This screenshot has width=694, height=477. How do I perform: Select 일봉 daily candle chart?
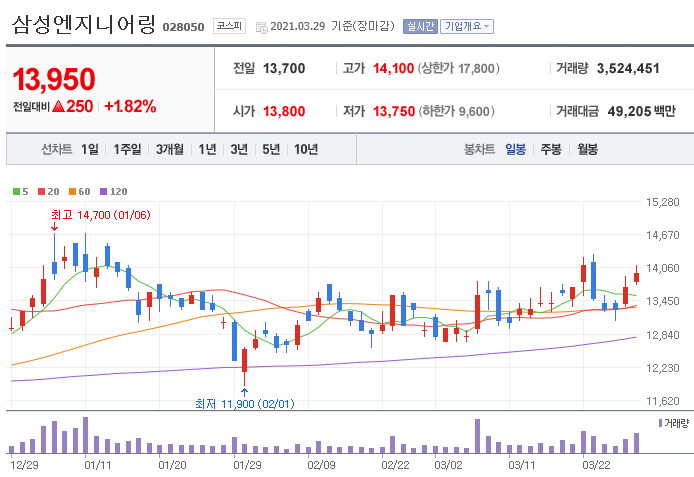(516, 150)
